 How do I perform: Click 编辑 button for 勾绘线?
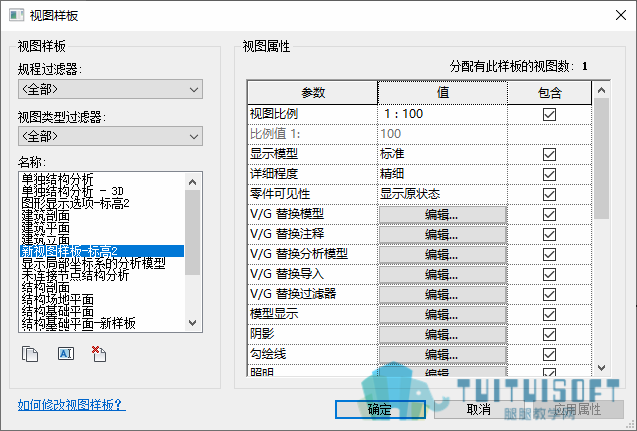click(x=442, y=355)
